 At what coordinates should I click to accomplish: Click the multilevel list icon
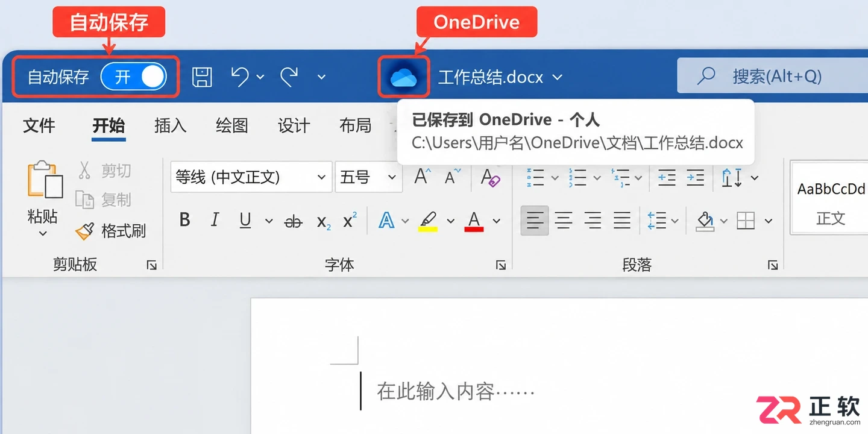coord(620,177)
